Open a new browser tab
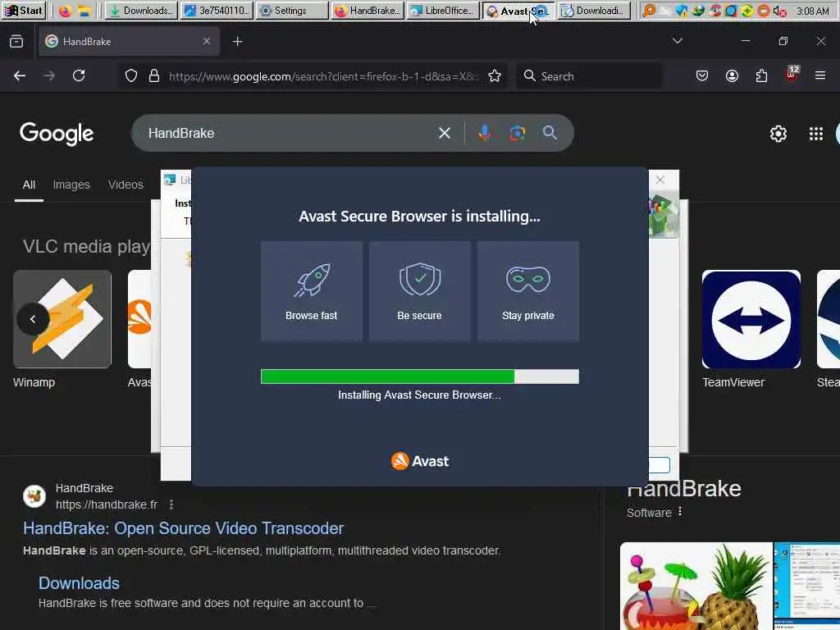The height and width of the screenshot is (630, 840). (237, 41)
